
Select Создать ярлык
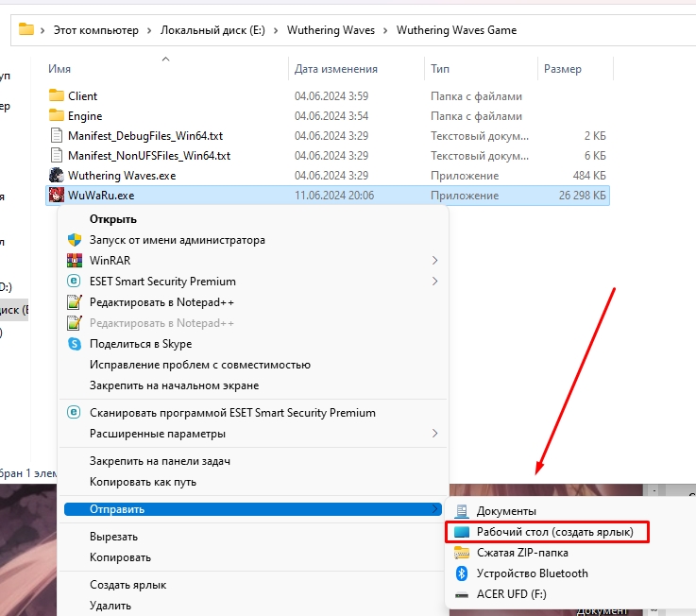point(127,585)
